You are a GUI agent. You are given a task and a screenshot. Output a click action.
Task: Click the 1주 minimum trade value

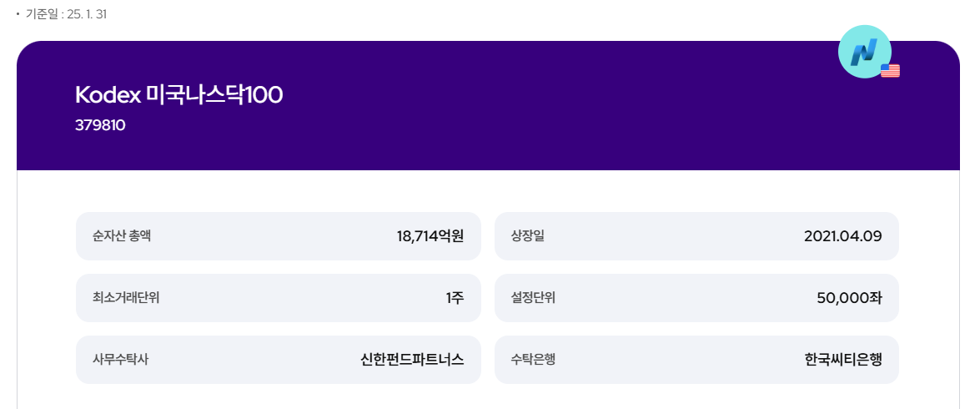coord(455,298)
